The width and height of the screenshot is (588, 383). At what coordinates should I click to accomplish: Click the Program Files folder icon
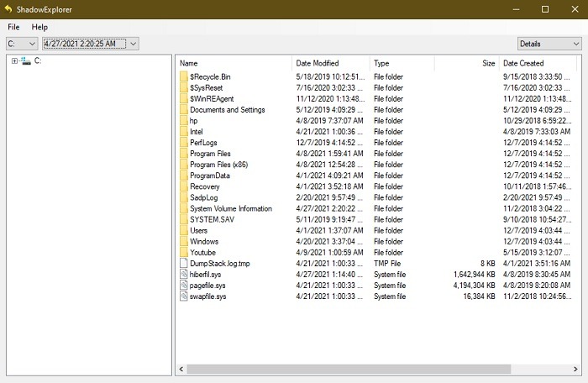coord(184,154)
